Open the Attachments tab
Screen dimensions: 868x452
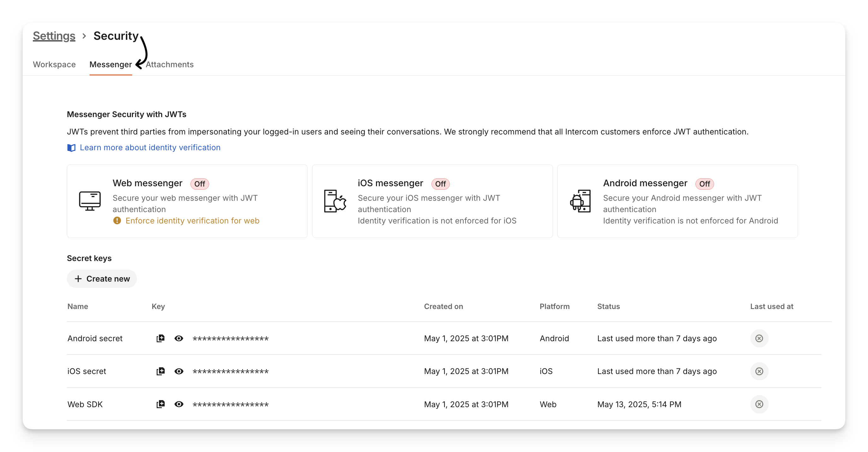[170, 64]
